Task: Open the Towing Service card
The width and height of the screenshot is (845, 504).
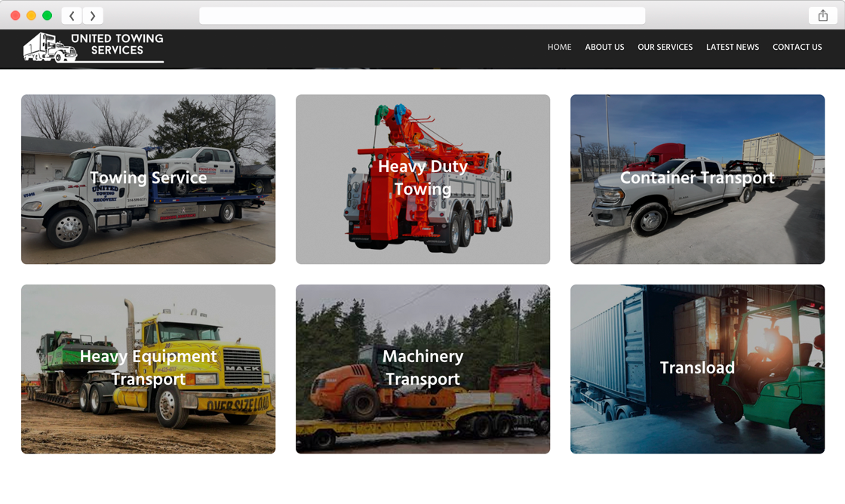Action: (x=148, y=179)
